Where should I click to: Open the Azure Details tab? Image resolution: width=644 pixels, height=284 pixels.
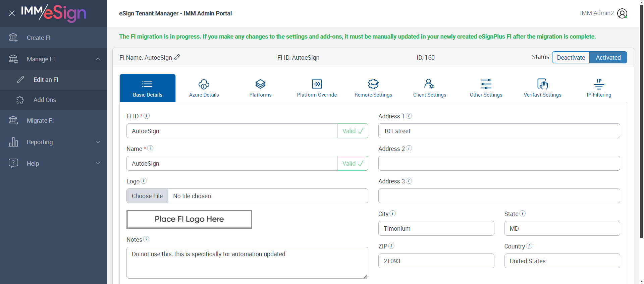pyautogui.click(x=204, y=88)
